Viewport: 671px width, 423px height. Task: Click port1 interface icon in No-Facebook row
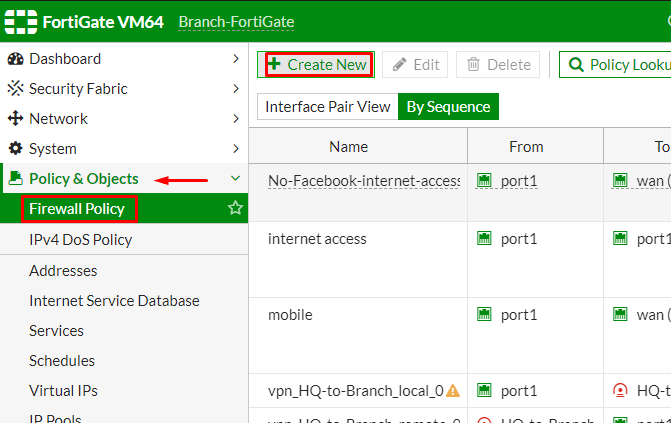point(484,180)
